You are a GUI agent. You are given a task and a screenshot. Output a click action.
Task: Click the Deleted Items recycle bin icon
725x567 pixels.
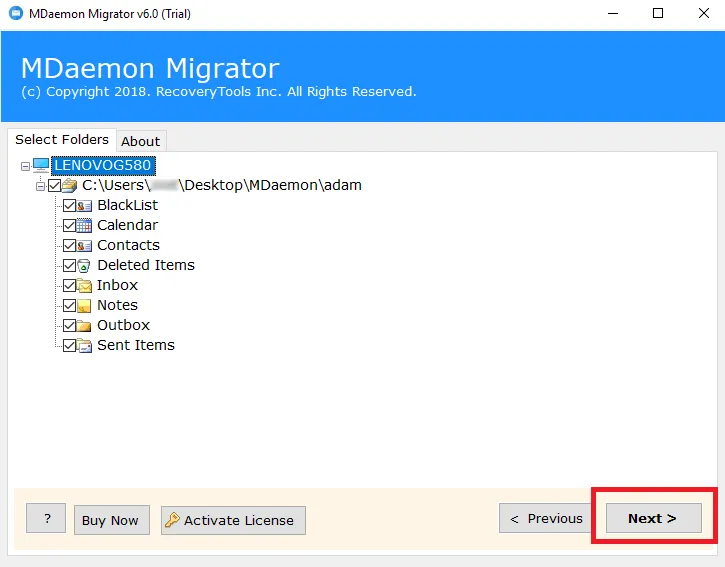[85, 266]
